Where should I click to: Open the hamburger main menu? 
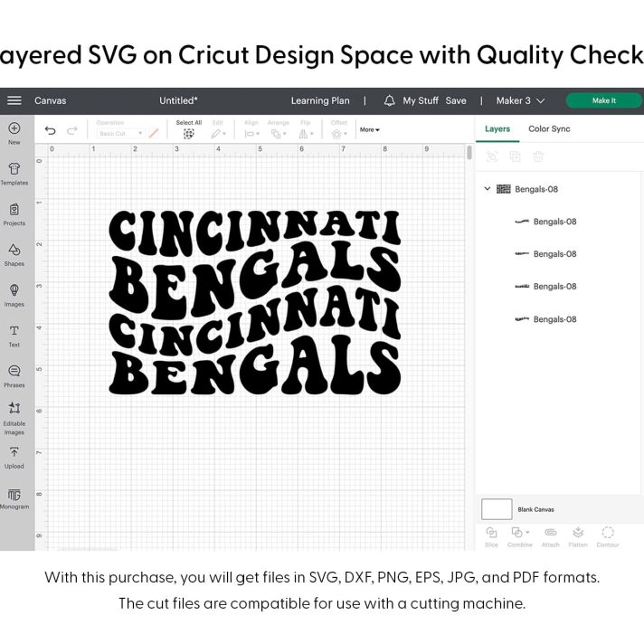[14, 100]
